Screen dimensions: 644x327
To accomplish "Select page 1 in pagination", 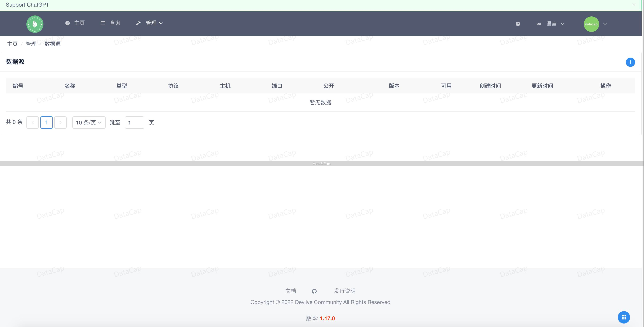I will click(46, 122).
